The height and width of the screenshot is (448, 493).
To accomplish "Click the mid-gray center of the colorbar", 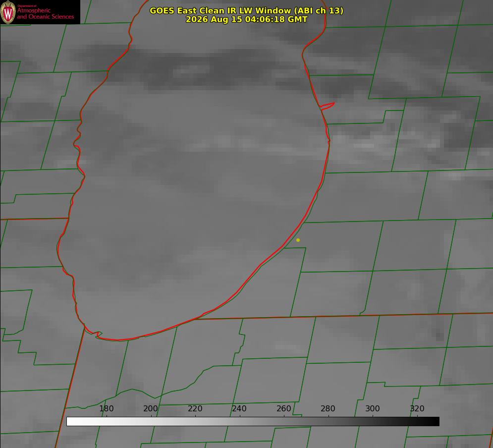I will (x=253, y=421).
